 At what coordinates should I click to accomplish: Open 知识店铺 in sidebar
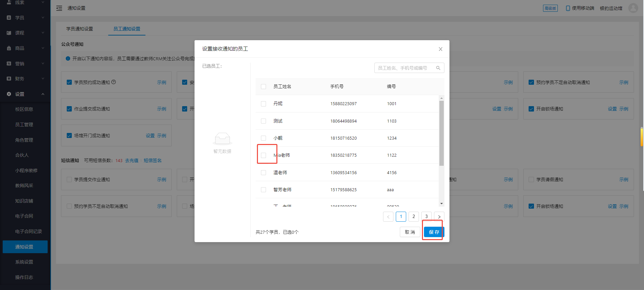(x=24, y=201)
